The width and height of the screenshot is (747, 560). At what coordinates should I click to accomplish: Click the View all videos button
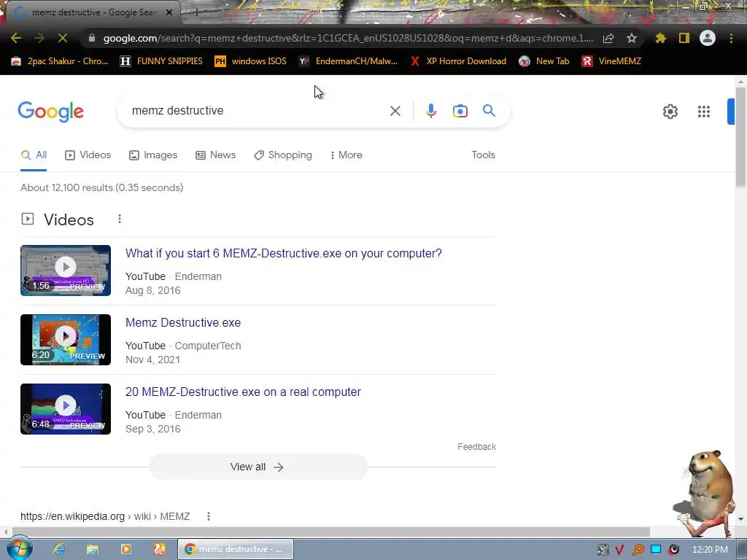coord(258,467)
